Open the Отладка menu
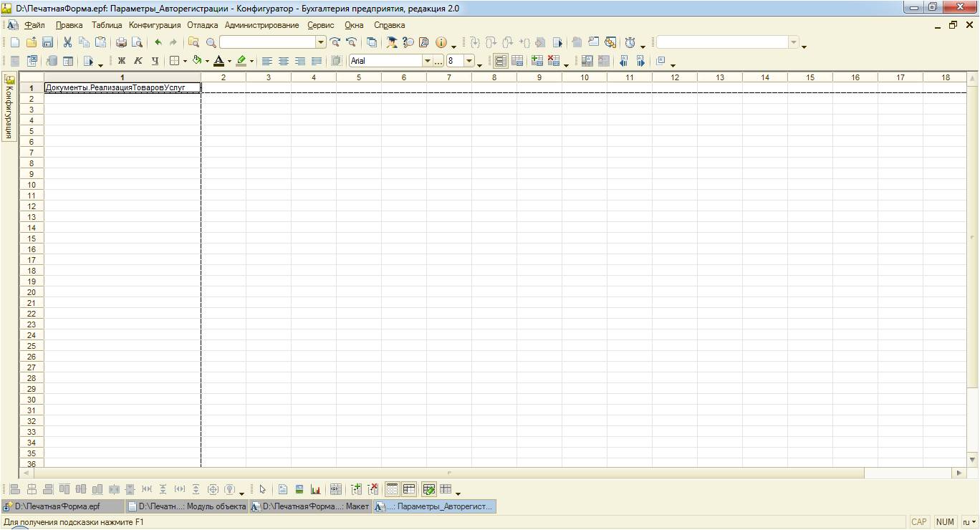 [x=203, y=25]
